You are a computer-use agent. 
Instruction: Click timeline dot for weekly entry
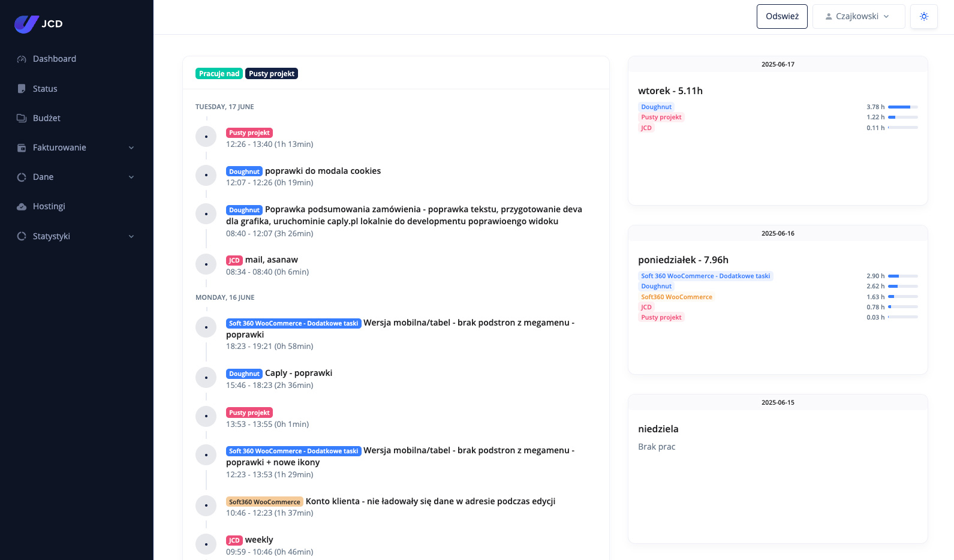point(206,544)
